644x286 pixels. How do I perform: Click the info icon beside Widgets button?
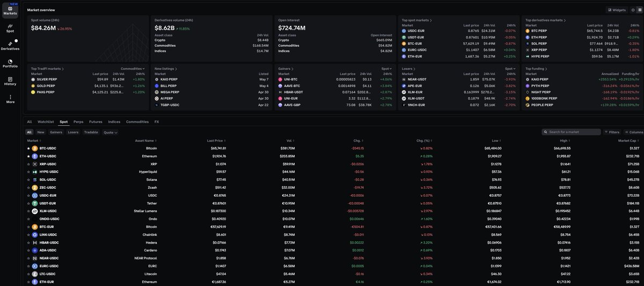pos(632,10)
